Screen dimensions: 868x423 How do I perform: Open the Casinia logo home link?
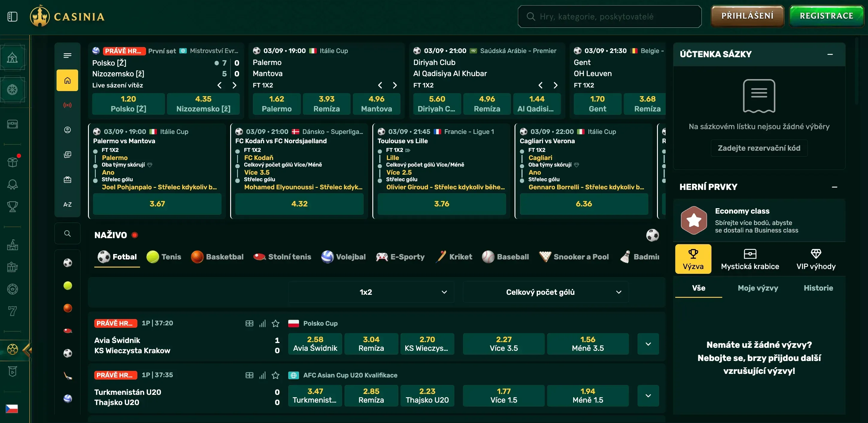click(67, 16)
